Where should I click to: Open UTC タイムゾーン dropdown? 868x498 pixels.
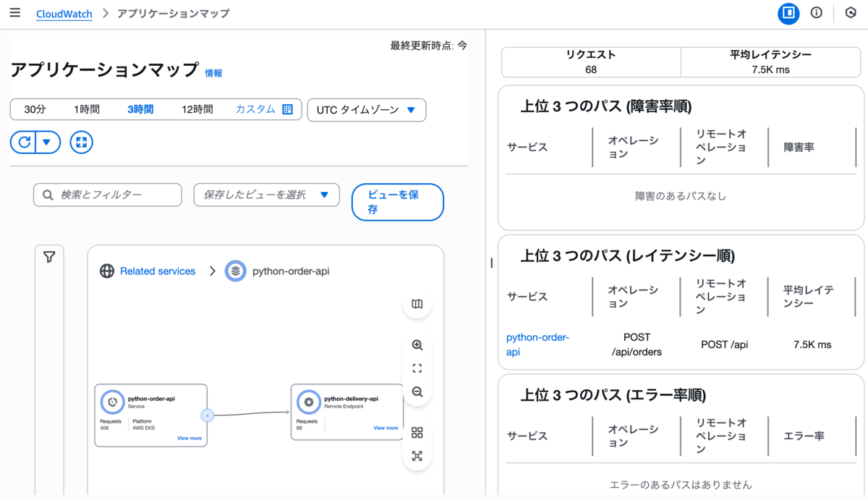367,110
